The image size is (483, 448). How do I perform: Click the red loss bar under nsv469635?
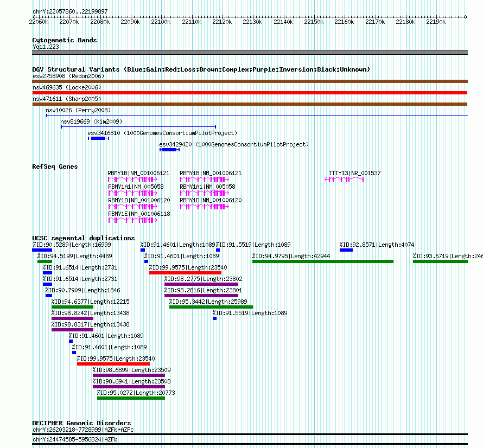pyautogui.click(x=250, y=93)
